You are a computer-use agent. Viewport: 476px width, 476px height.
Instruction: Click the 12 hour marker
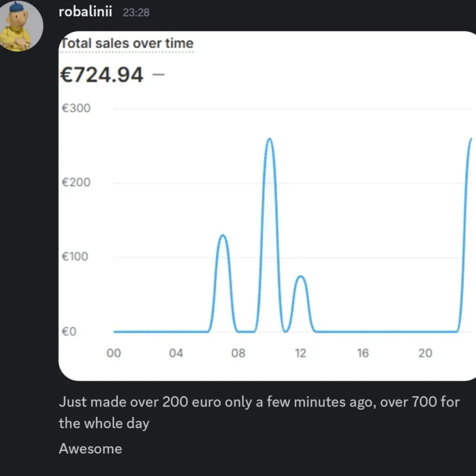tap(301, 353)
